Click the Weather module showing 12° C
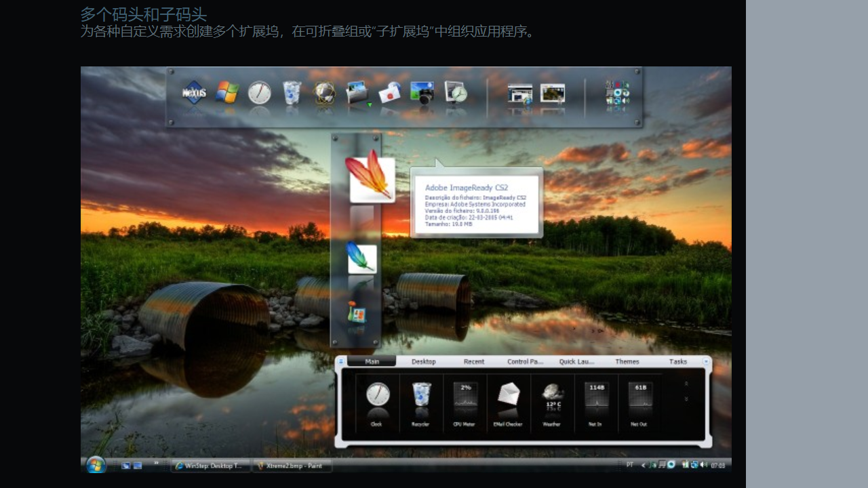This screenshot has width=868, height=488. 552,403
